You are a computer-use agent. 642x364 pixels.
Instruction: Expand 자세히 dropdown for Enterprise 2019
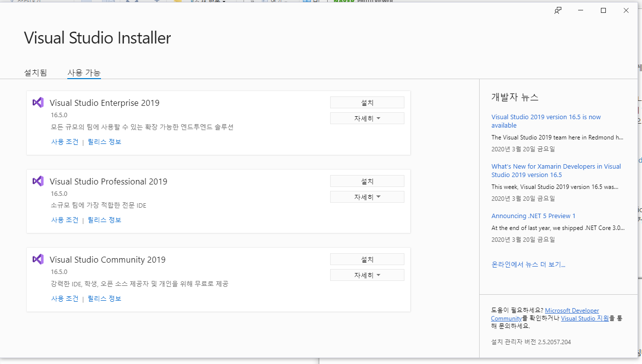[367, 118]
